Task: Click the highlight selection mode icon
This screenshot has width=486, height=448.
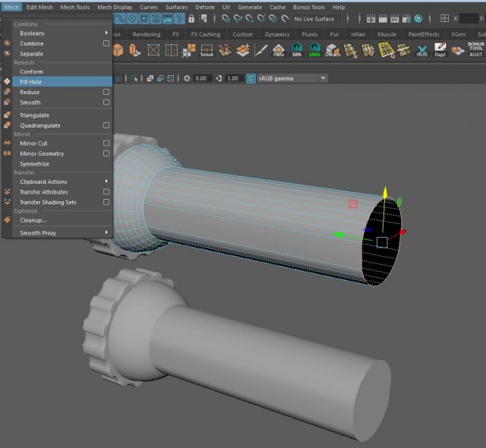Action: point(204,18)
